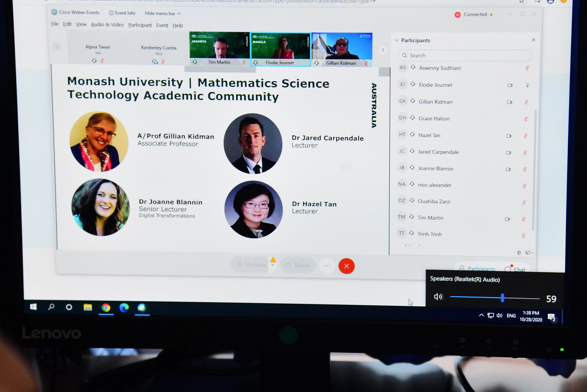
Task: Click the red recording indicator icon
Action: click(458, 15)
